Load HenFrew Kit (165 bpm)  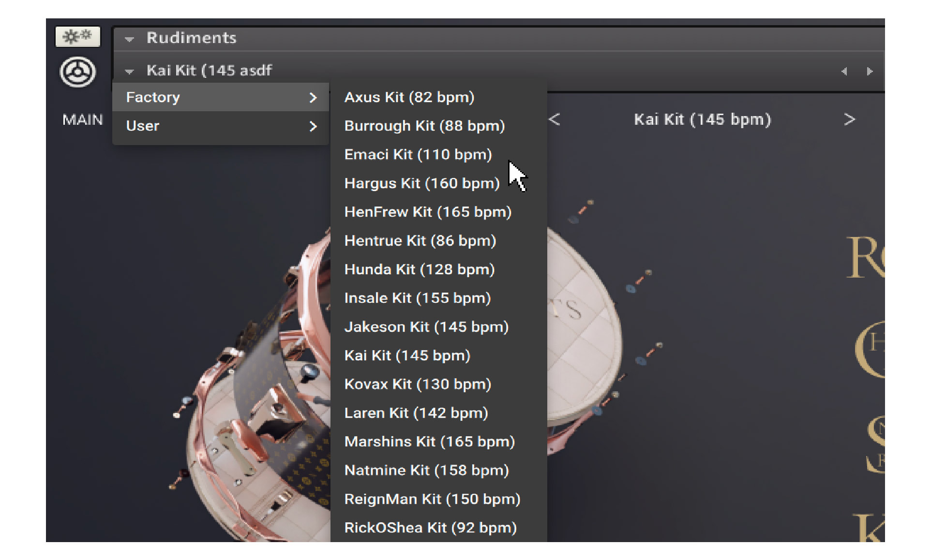click(x=427, y=212)
